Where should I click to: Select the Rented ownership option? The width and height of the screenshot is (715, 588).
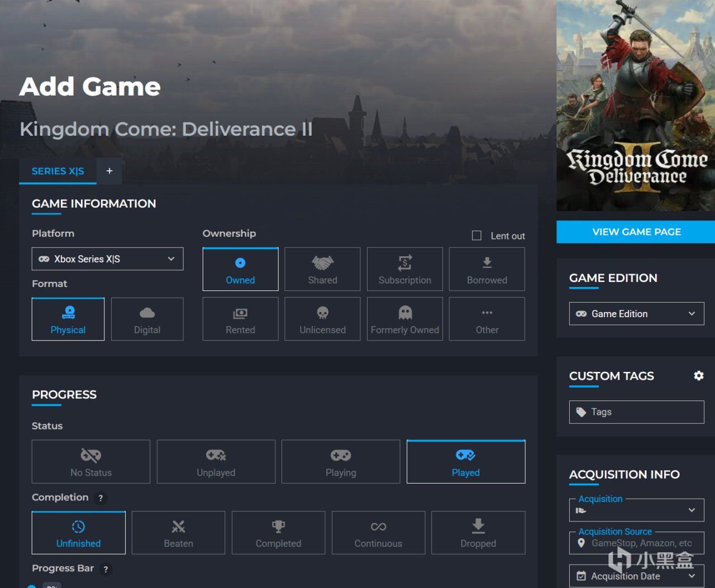[x=240, y=319]
